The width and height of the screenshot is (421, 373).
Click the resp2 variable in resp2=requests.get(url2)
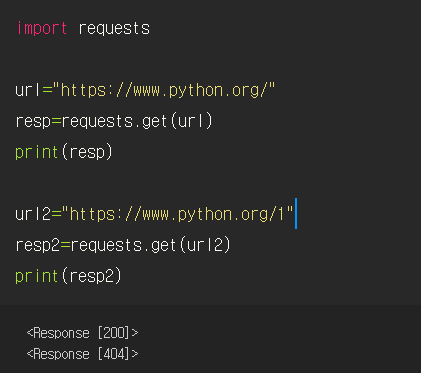click(x=38, y=246)
